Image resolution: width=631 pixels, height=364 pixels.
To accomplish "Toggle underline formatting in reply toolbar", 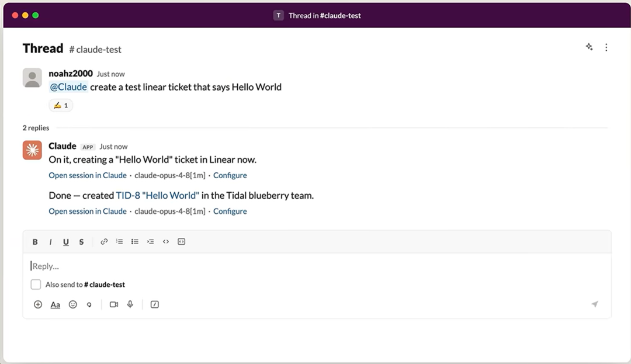I will [x=65, y=242].
